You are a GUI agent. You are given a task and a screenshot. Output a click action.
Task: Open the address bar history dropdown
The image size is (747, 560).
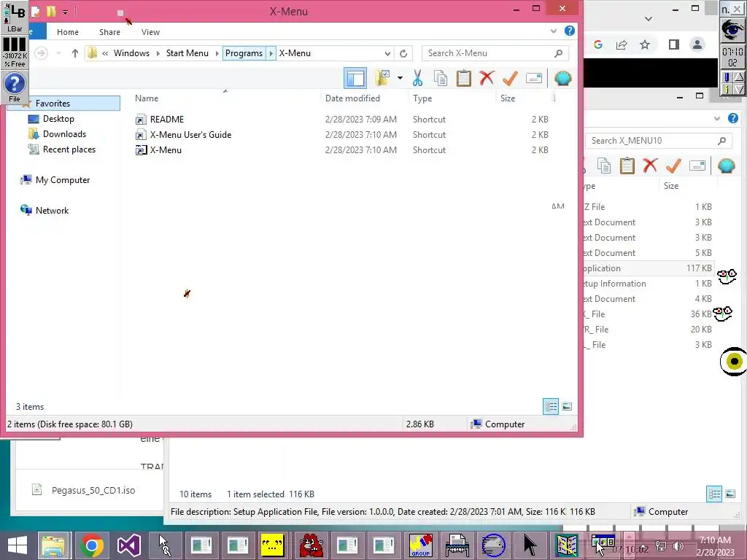387,53
